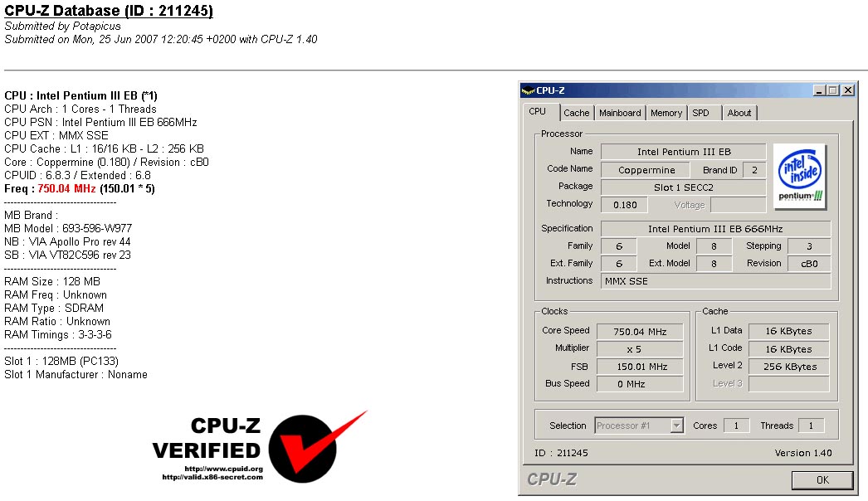The image size is (868, 501).
Task: Click 'Slot 1 Manufacturer : Noname' line
Action: click(x=76, y=375)
